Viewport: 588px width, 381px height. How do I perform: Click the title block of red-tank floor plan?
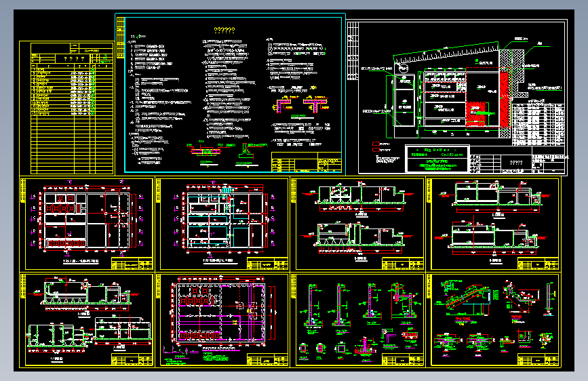coord(132,264)
